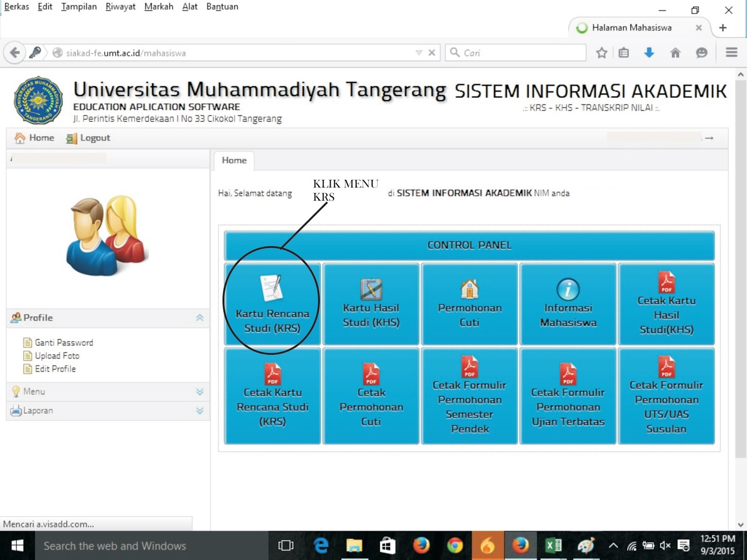The width and height of the screenshot is (747, 560).
Task: Open the Permohonan Cuti house icon tile
Action: [x=470, y=304]
